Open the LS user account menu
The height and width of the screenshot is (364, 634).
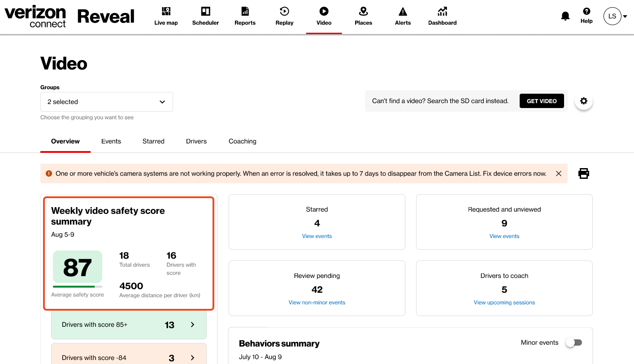615,17
